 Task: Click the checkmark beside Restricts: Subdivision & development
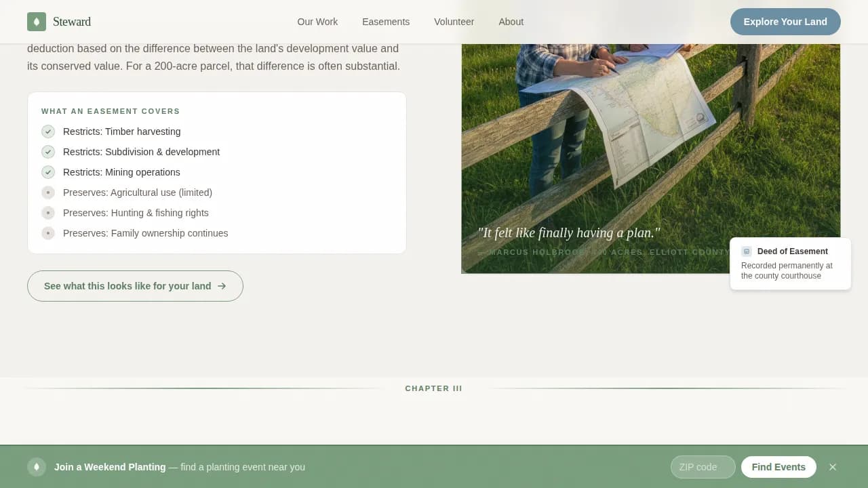point(48,152)
